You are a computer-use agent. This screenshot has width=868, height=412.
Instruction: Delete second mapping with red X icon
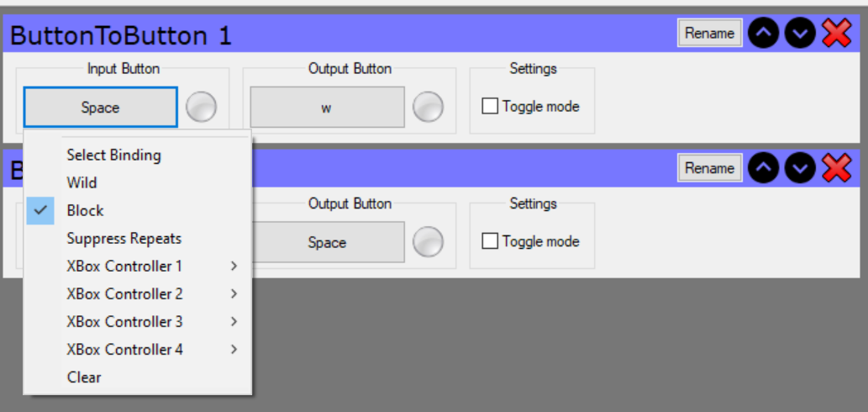tap(836, 168)
